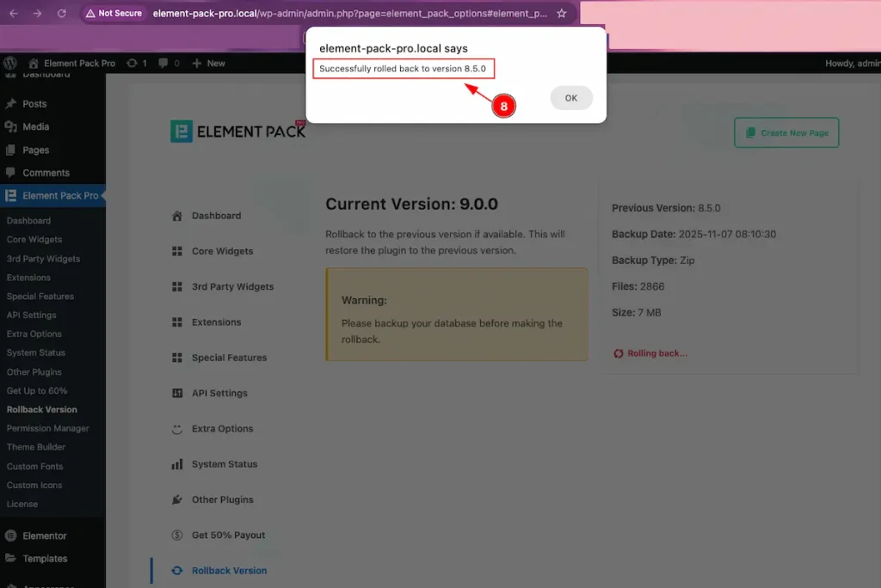Click the System Status bar chart icon
881x588 pixels.
[177, 464]
